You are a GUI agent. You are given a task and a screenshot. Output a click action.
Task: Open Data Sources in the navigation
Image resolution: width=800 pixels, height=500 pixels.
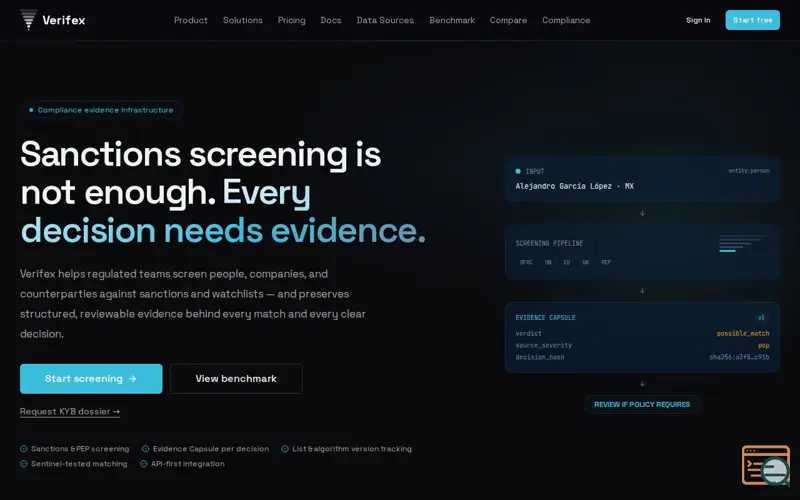(x=385, y=20)
